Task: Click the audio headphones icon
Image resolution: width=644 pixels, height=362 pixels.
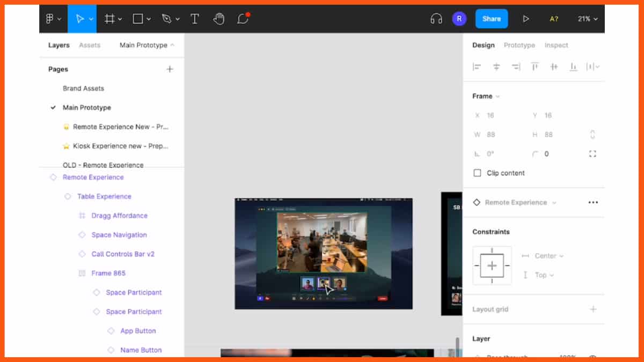Action: click(436, 18)
